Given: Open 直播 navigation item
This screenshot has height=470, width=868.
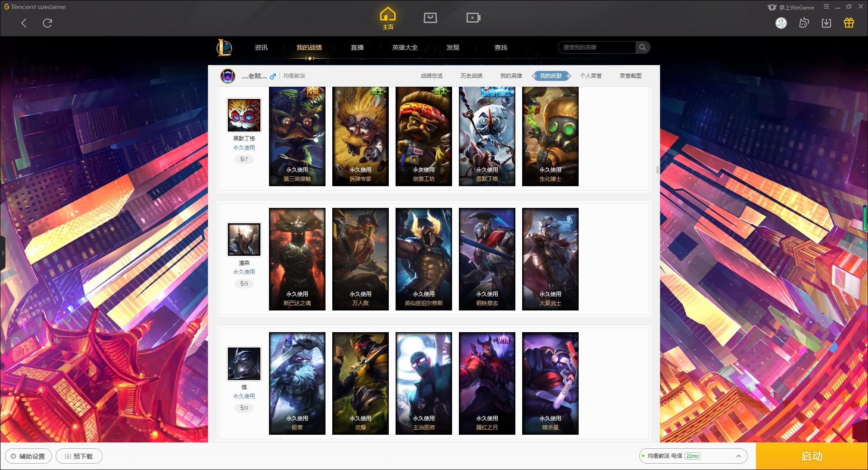Looking at the screenshot, I should (357, 47).
